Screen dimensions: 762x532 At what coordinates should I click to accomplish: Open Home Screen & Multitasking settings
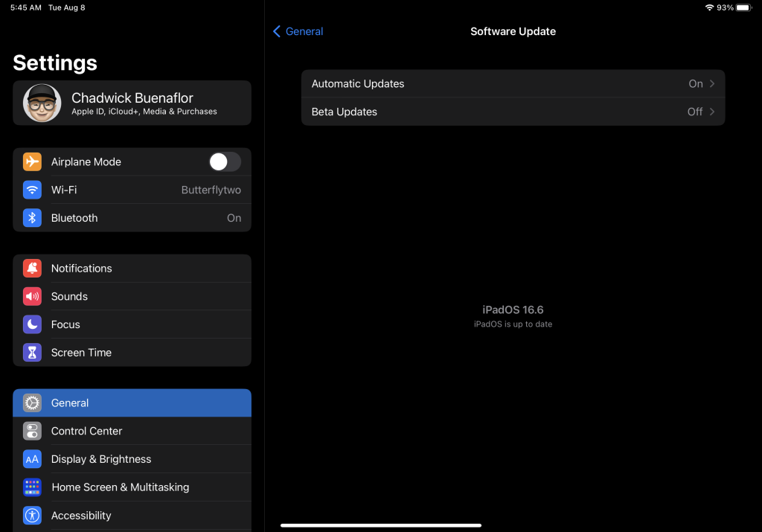pyautogui.click(x=132, y=487)
